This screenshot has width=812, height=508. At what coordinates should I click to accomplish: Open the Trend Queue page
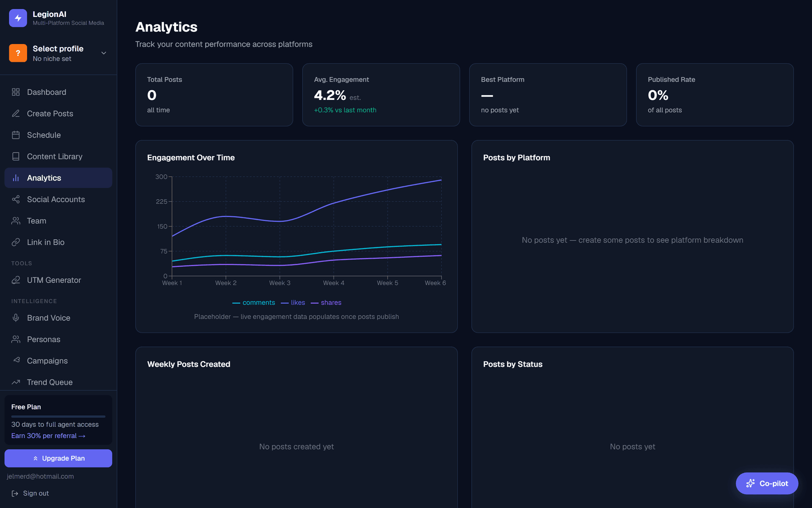click(x=58, y=382)
